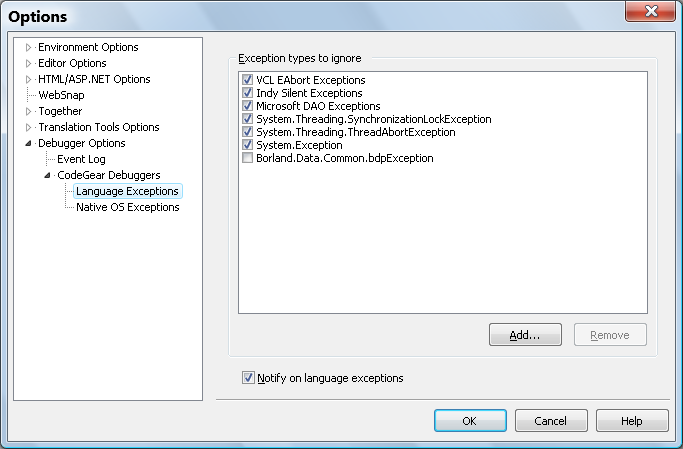This screenshot has height=449, width=683.
Task: Select the WebSnap tree item
Action: pos(61,95)
